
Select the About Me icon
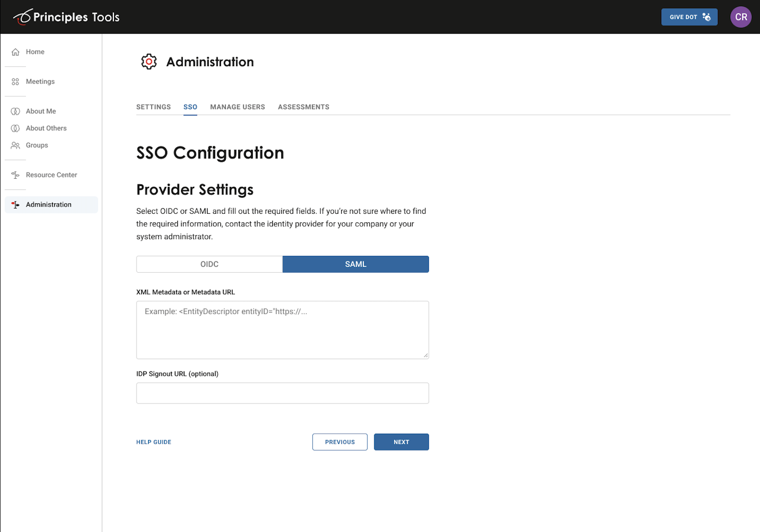coord(15,111)
